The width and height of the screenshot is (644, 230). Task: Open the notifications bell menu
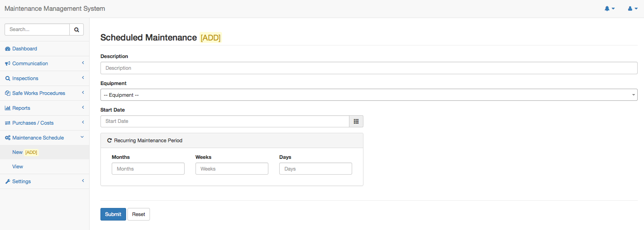tap(609, 9)
